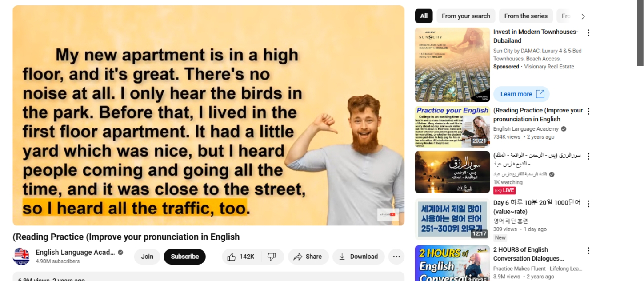
Task: Click English Language Academy channel avatar
Action: [x=21, y=257]
